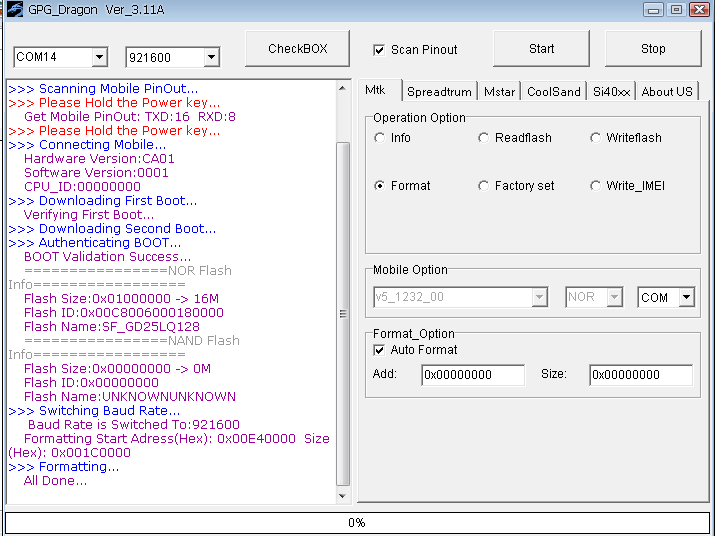
Task: Click the log scrollbar up arrow
Action: tap(343, 88)
